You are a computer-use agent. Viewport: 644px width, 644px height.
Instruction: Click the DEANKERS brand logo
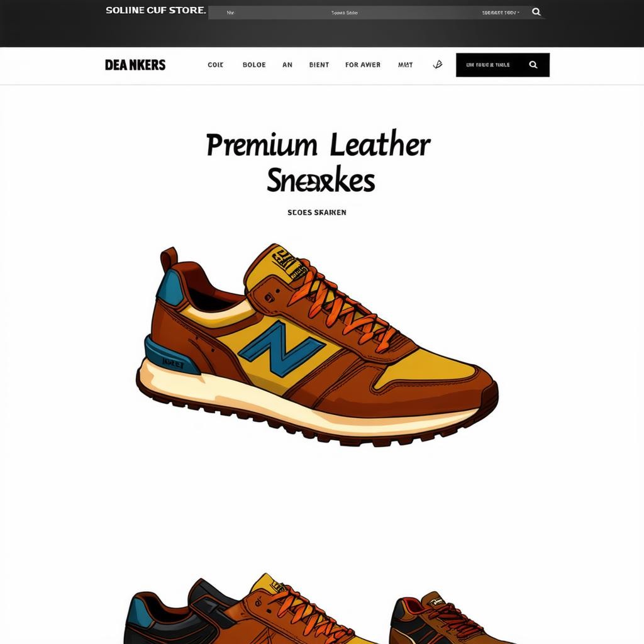pos(135,65)
